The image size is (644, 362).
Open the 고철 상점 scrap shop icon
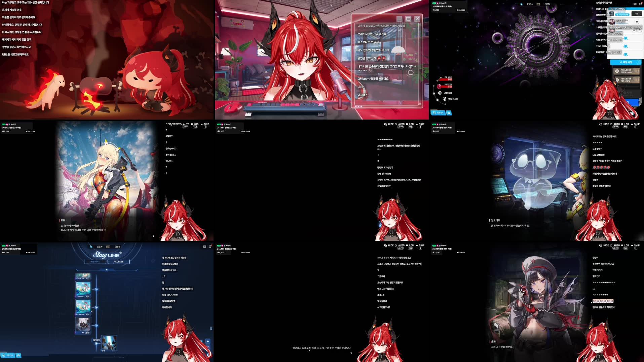click(x=440, y=93)
